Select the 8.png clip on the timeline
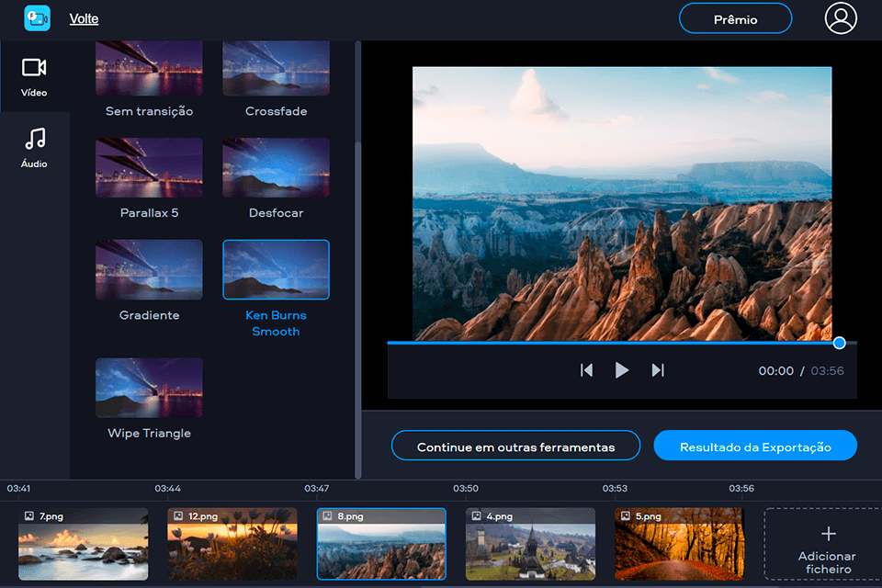Image resolution: width=882 pixels, height=588 pixels. [x=381, y=544]
